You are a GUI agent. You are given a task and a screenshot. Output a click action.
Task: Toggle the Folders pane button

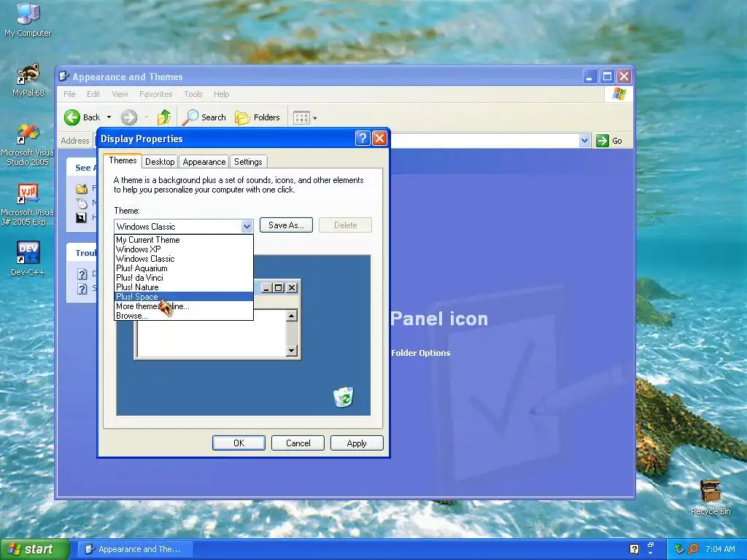[x=258, y=117]
